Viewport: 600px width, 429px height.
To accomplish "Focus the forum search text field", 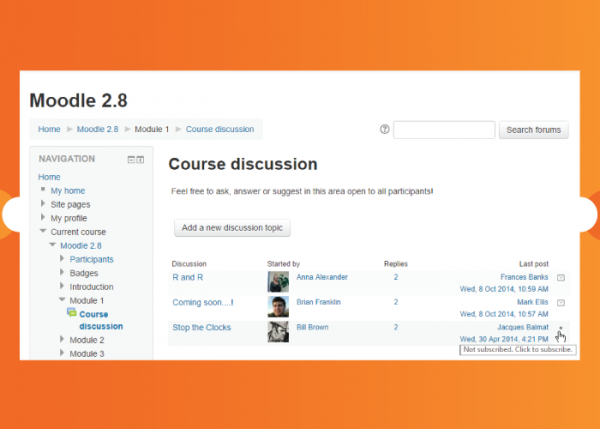I will pos(444,130).
